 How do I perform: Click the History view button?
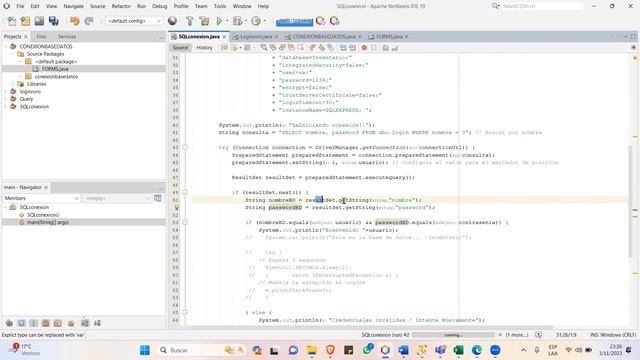click(204, 48)
